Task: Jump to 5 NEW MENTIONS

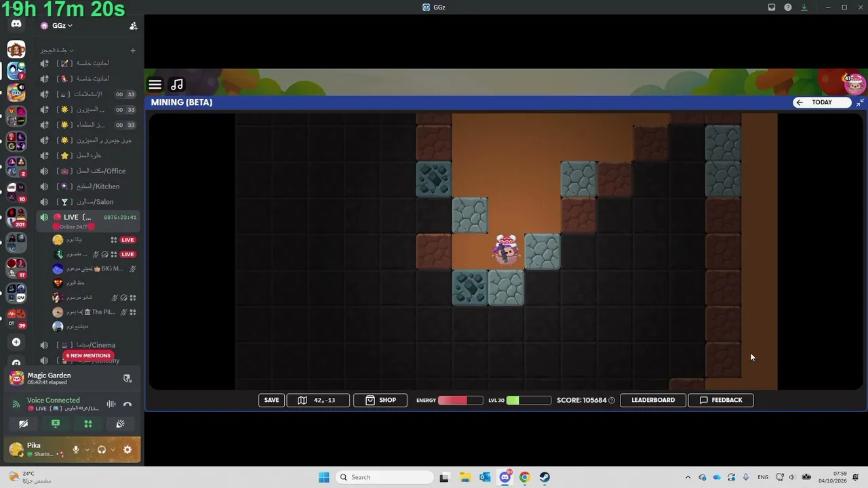Action: pyautogui.click(x=88, y=355)
